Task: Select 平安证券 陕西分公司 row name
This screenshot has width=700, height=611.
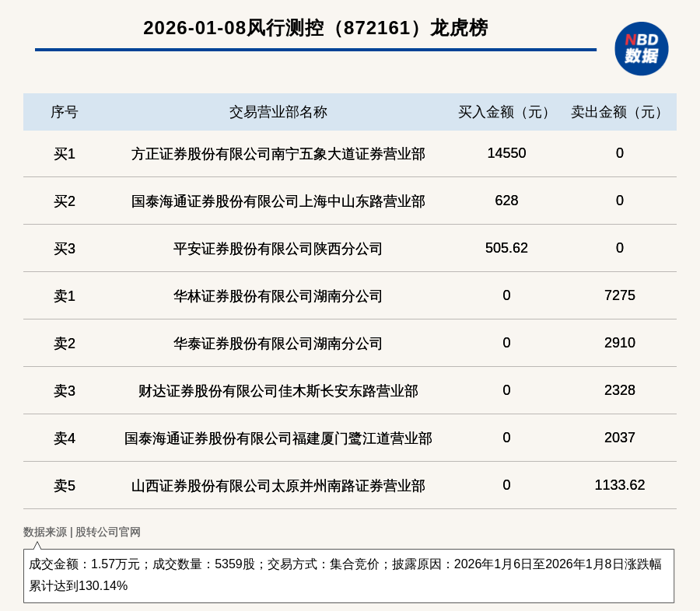Action: point(278,249)
